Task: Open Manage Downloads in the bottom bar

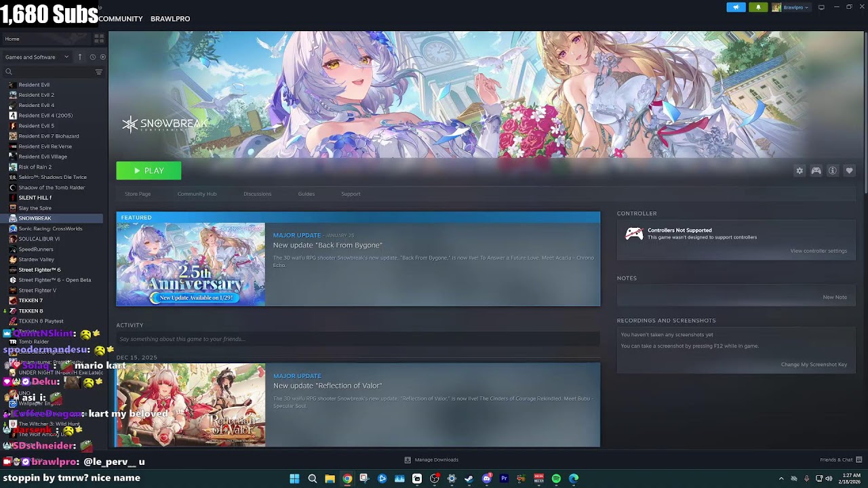Action: [431, 460]
